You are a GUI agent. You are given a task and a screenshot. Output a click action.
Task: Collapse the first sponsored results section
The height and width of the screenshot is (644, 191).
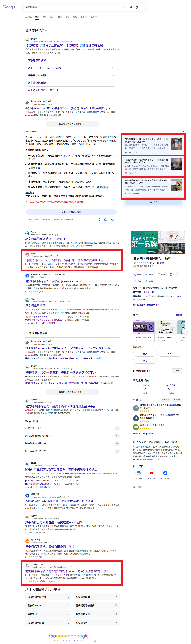tap(72, 124)
